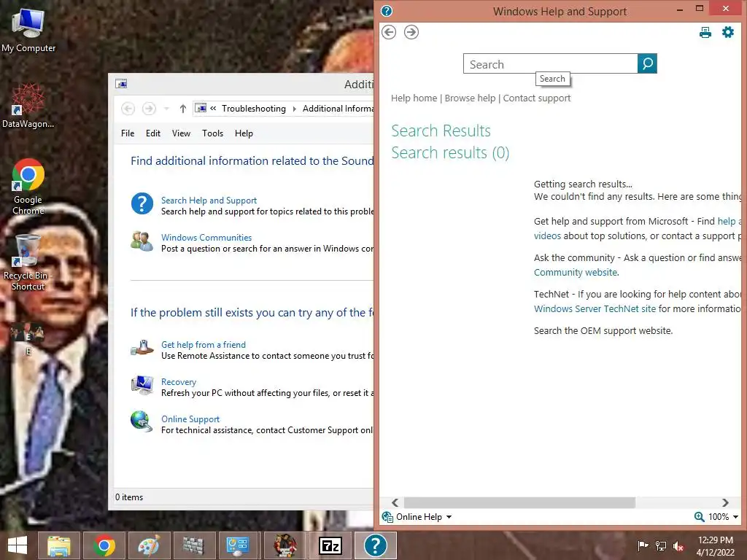Screen dimensions: 747x560
Task: Click the forward arrow in Help and Support
Action: [411, 32]
